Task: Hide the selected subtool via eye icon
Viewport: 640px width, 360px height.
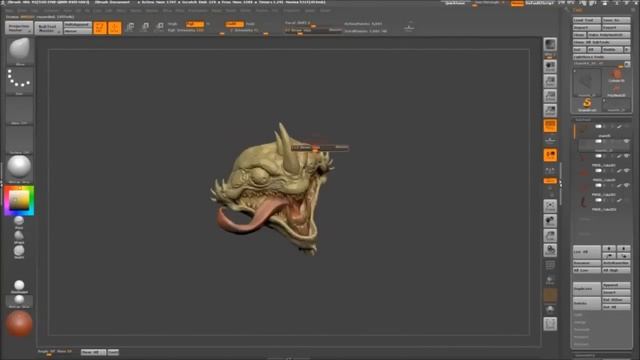Action: [x=626, y=141]
